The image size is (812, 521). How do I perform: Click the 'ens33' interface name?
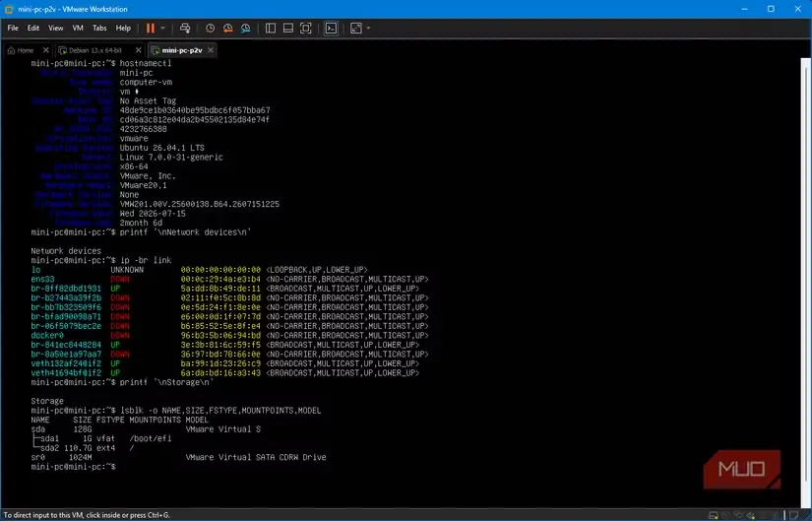pos(42,279)
